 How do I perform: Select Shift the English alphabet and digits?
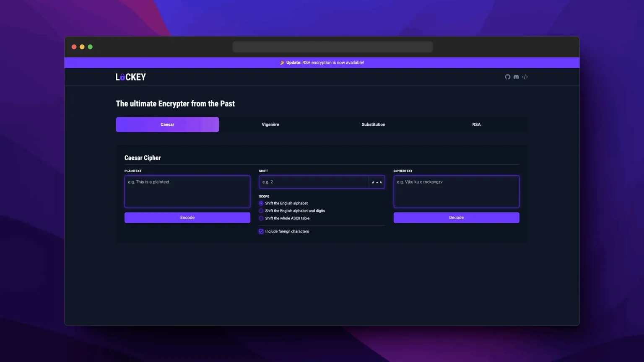pyautogui.click(x=261, y=211)
